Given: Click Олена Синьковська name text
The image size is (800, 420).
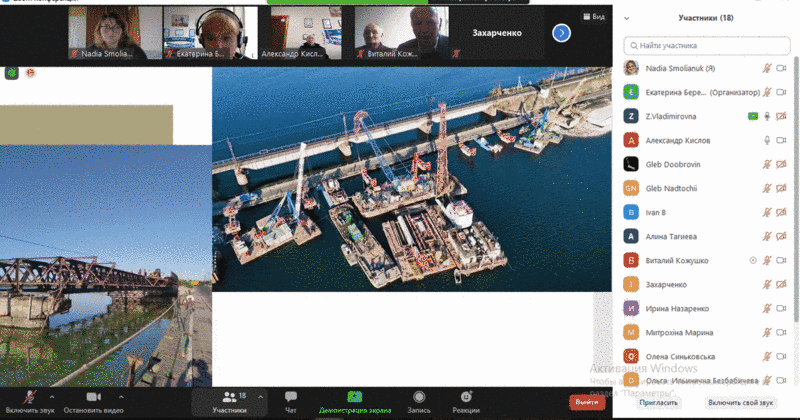Looking at the screenshot, I should click(x=680, y=356).
